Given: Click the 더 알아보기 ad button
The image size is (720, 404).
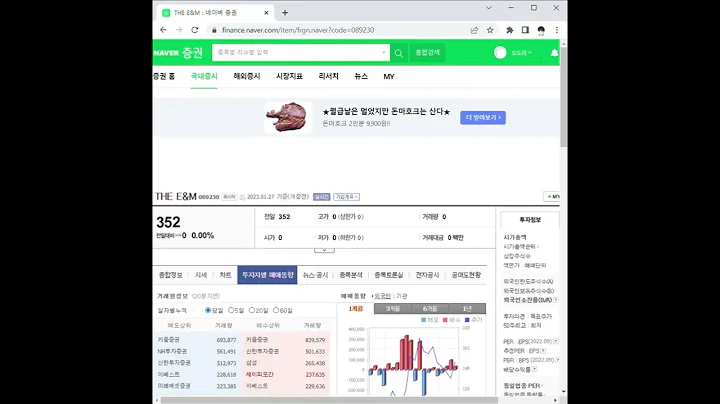Looking at the screenshot, I should 483,118.
